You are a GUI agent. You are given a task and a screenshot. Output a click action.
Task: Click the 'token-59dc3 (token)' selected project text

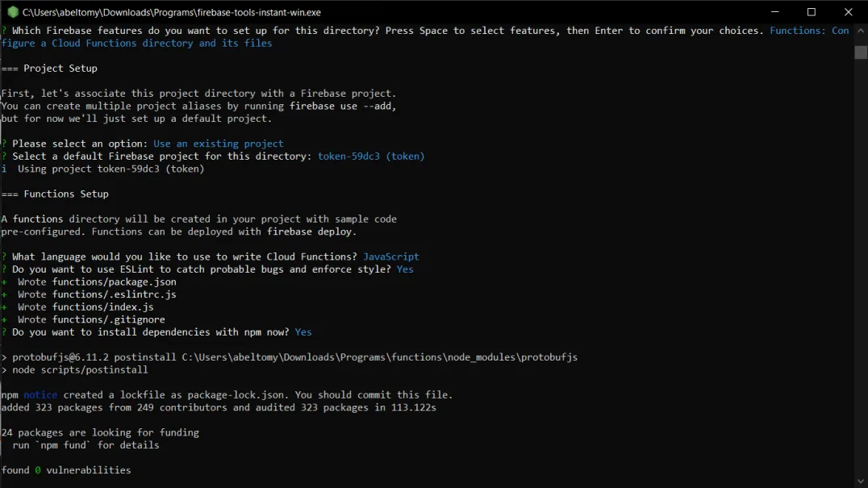(x=371, y=156)
